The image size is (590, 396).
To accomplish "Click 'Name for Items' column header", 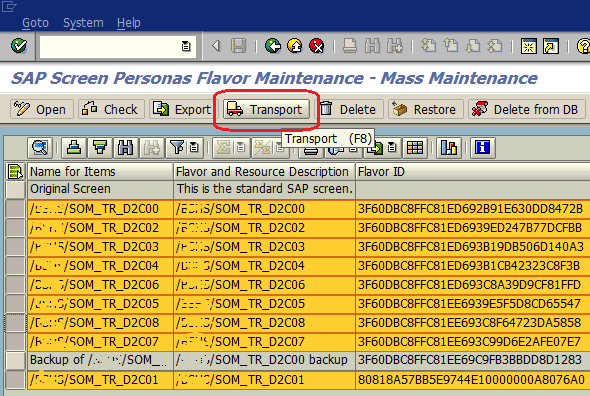I will (x=100, y=172).
